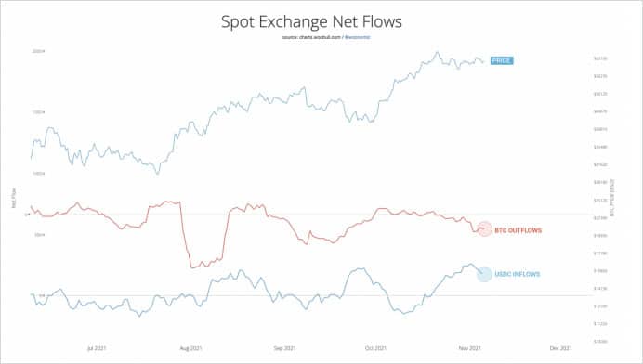Click the price line's lowest dip in late July
Screen dimensions: 643x364
157,174
